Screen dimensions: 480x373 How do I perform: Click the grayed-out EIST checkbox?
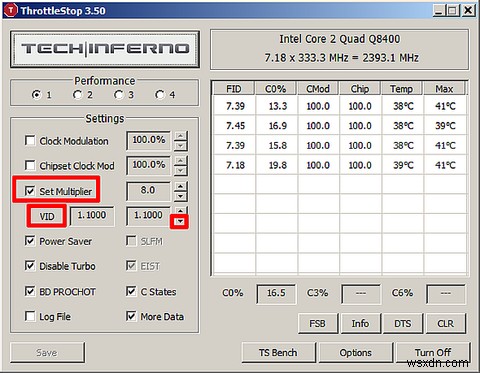coord(131,266)
